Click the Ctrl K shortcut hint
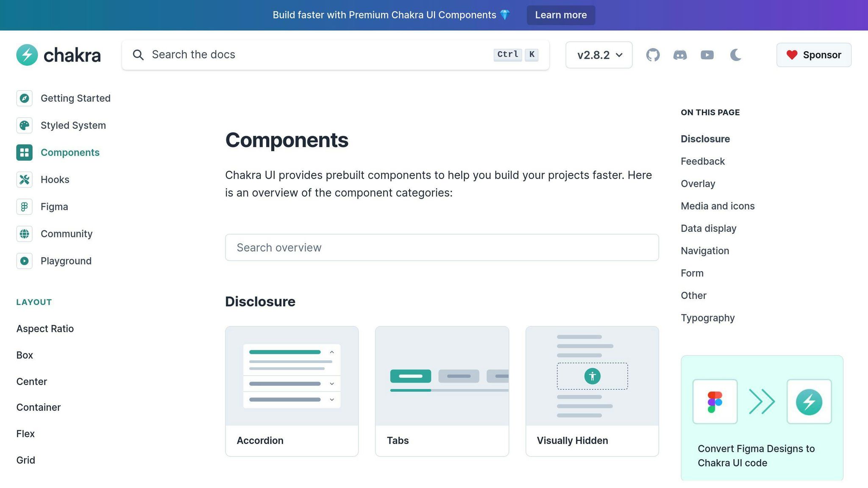 [516, 55]
